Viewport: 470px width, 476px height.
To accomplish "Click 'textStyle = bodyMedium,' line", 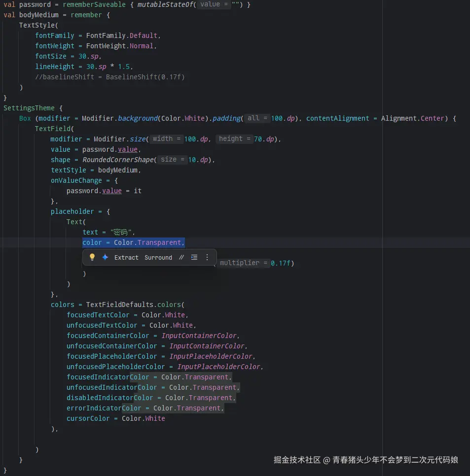I will tap(96, 170).
